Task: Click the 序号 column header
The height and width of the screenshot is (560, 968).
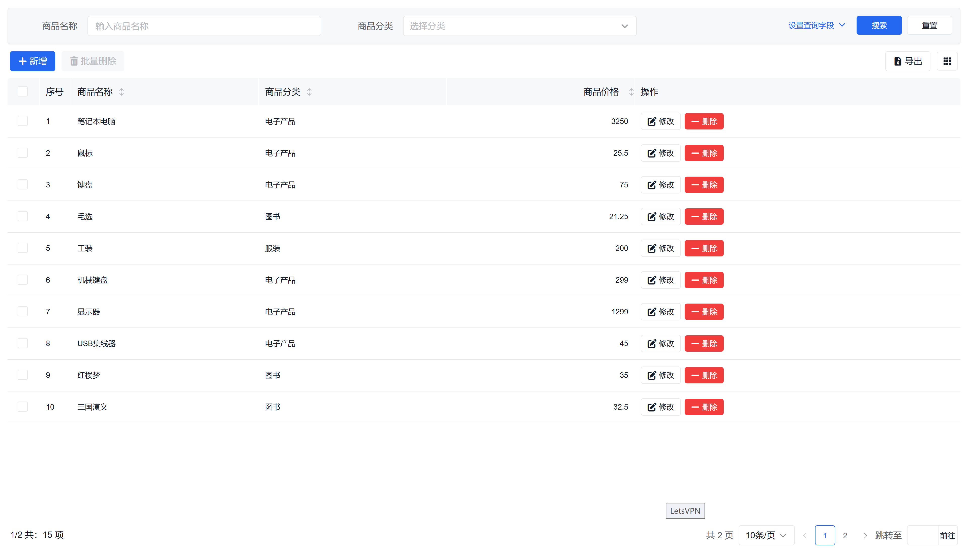Action: [54, 92]
